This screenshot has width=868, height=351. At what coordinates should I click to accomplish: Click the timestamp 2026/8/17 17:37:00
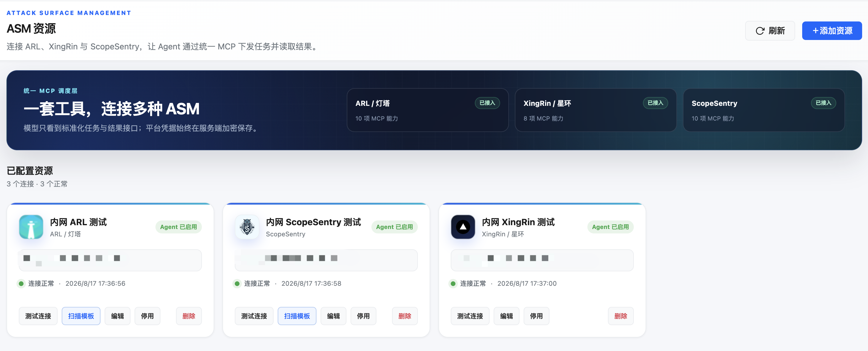click(527, 284)
